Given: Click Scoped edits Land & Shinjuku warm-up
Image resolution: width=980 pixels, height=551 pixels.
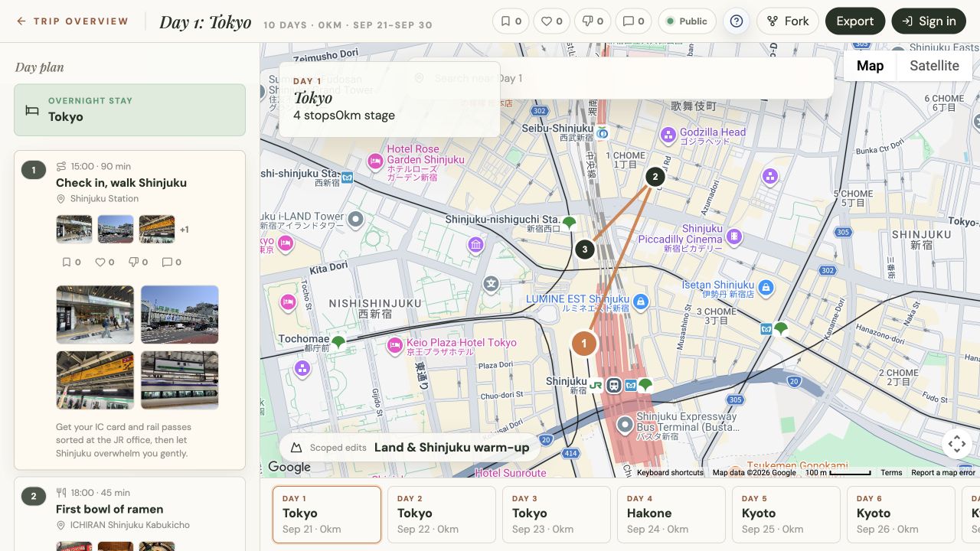Looking at the screenshot, I should click(x=410, y=448).
